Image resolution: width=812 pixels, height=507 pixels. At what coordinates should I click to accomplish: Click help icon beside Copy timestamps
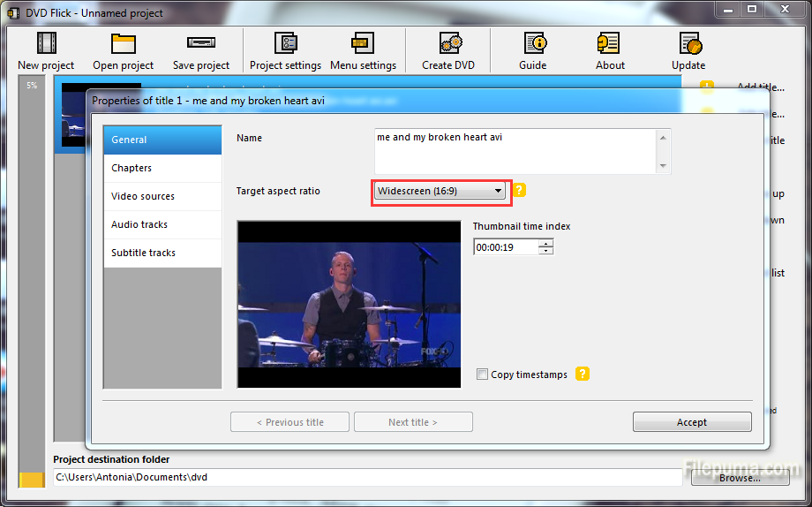tap(583, 375)
